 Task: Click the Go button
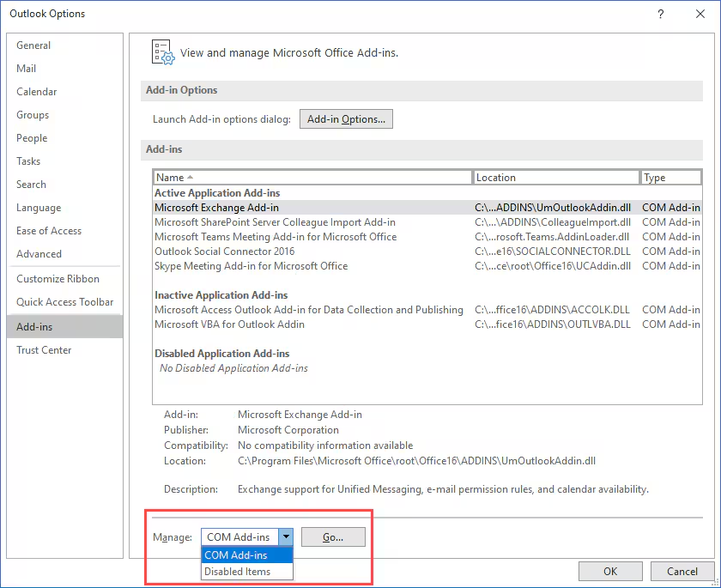coord(333,536)
